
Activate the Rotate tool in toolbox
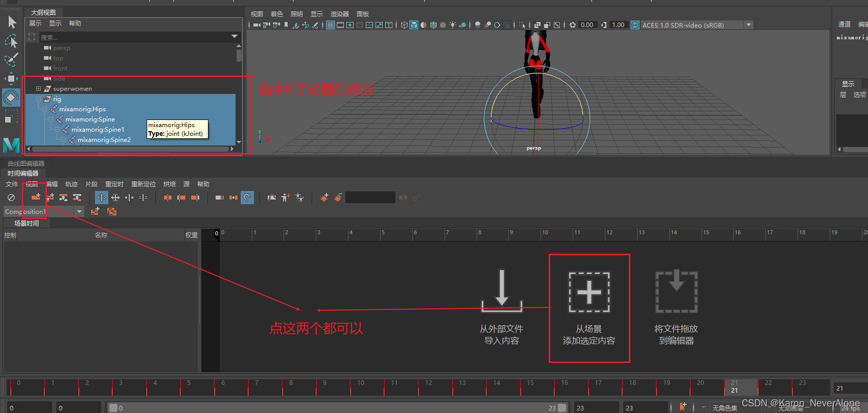[11, 97]
